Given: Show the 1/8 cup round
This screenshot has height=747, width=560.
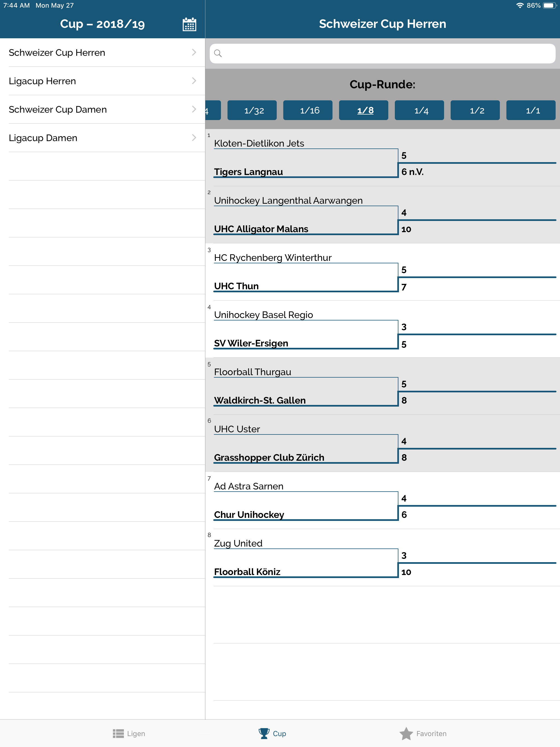Looking at the screenshot, I should coord(363,110).
